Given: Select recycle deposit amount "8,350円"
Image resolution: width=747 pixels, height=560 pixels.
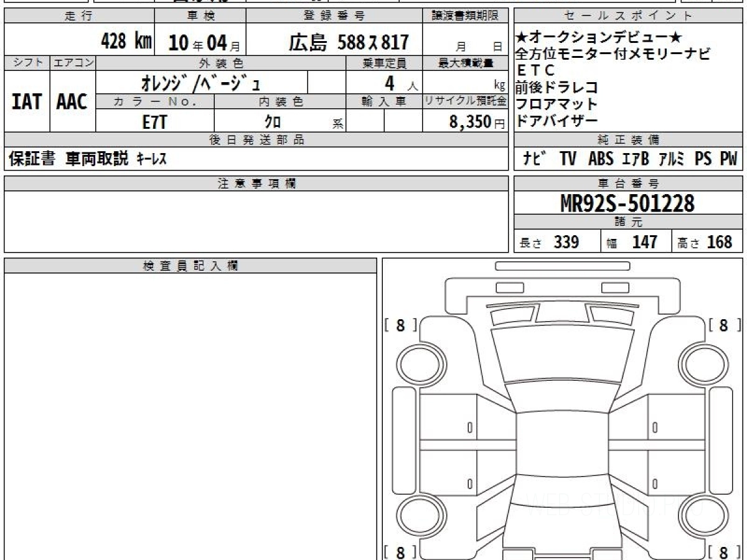Looking at the screenshot, I should coord(477,122).
